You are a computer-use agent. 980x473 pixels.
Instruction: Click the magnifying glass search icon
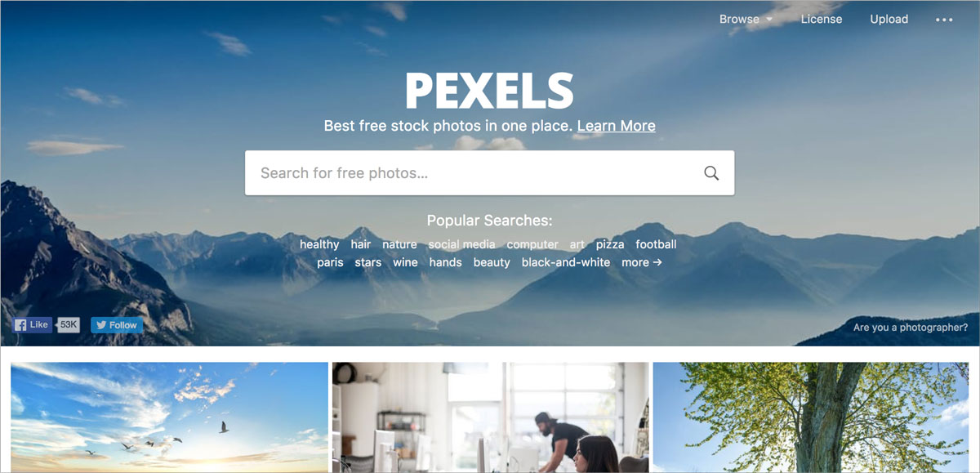[711, 173]
